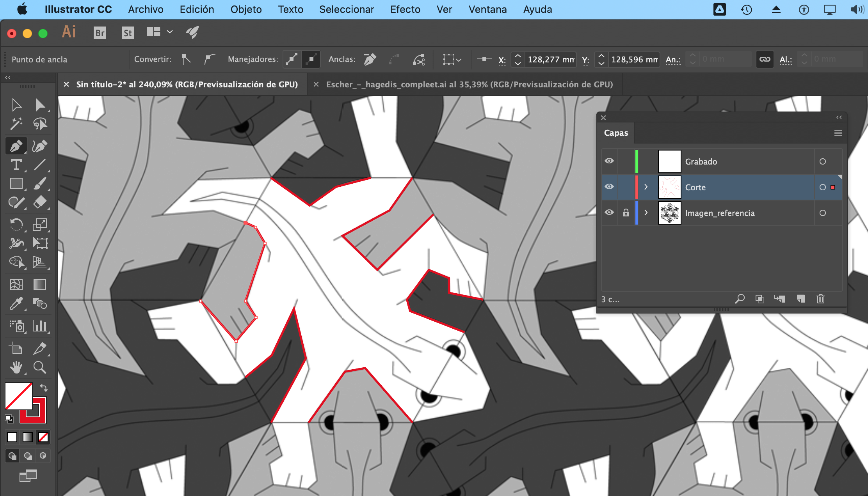
Task: Step the X coordinate value
Action: pos(518,59)
